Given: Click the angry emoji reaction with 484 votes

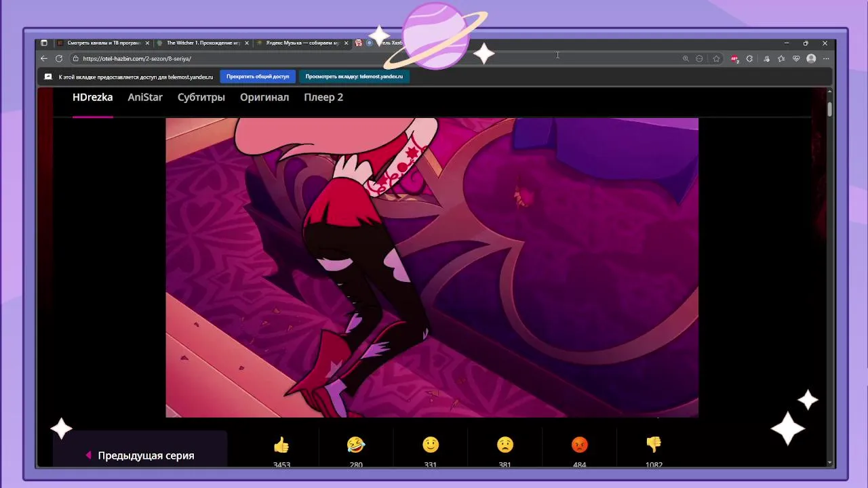Looking at the screenshot, I should pos(580,445).
